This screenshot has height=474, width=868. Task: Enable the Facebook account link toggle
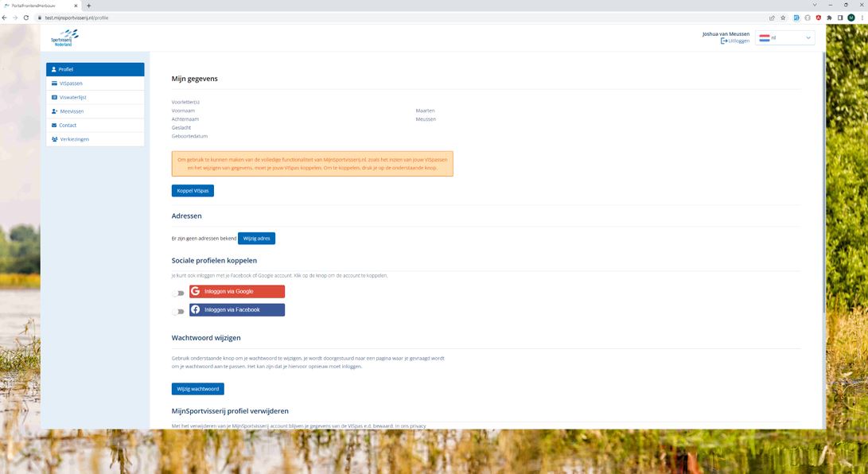178,312
